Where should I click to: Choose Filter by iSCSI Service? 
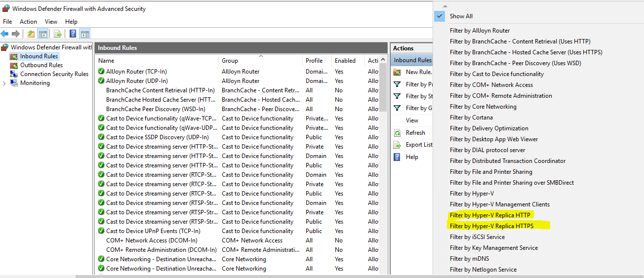(477, 237)
